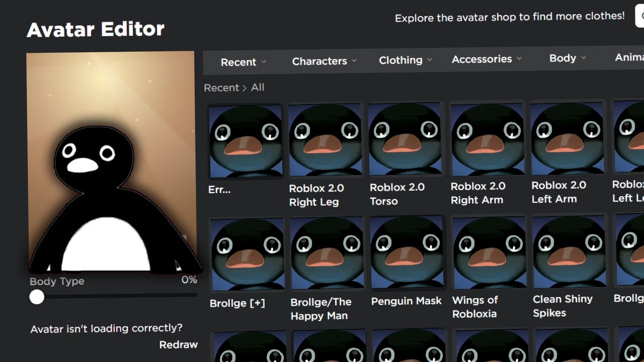Image resolution: width=644 pixels, height=362 pixels.
Task: Click the Explore the avatar shop message
Action: click(x=510, y=17)
